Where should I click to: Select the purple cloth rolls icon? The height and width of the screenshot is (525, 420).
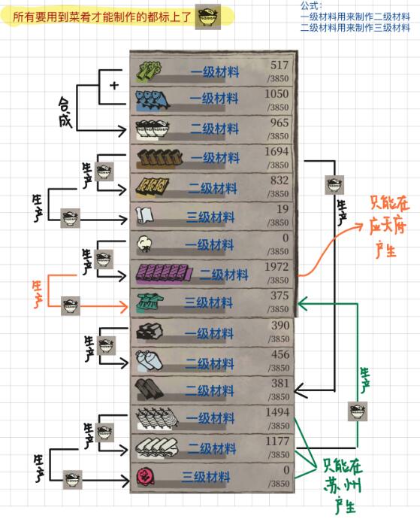[165, 274]
